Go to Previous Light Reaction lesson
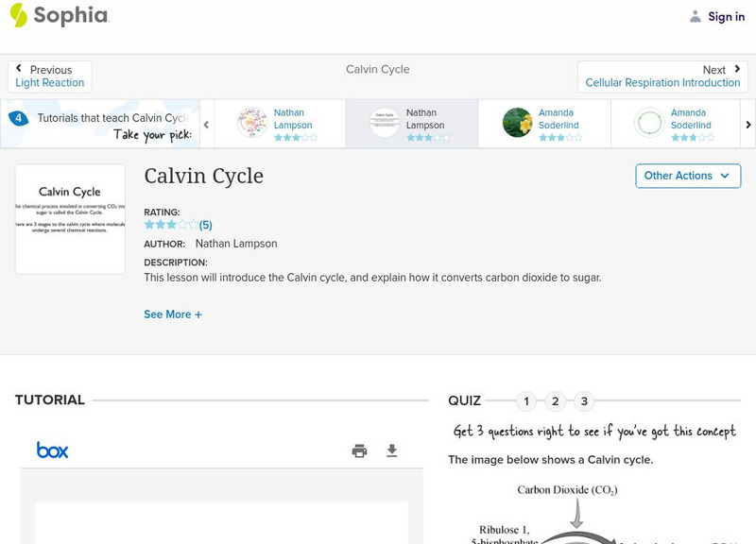756x544 pixels. tap(50, 76)
